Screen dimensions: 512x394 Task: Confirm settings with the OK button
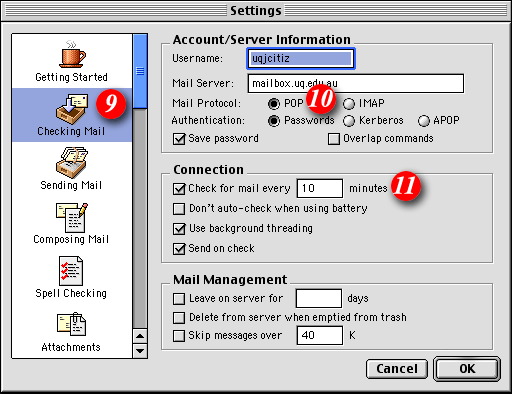(x=467, y=369)
